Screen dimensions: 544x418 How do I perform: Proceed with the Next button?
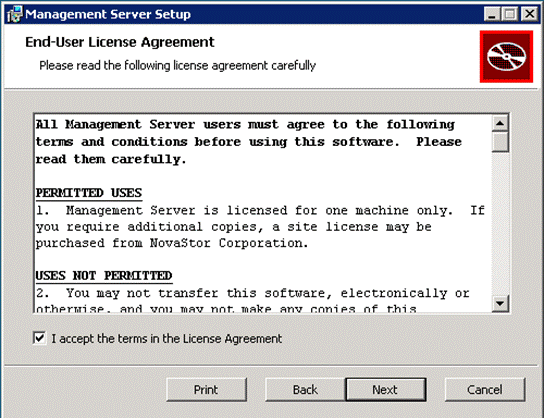pyautogui.click(x=385, y=390)
